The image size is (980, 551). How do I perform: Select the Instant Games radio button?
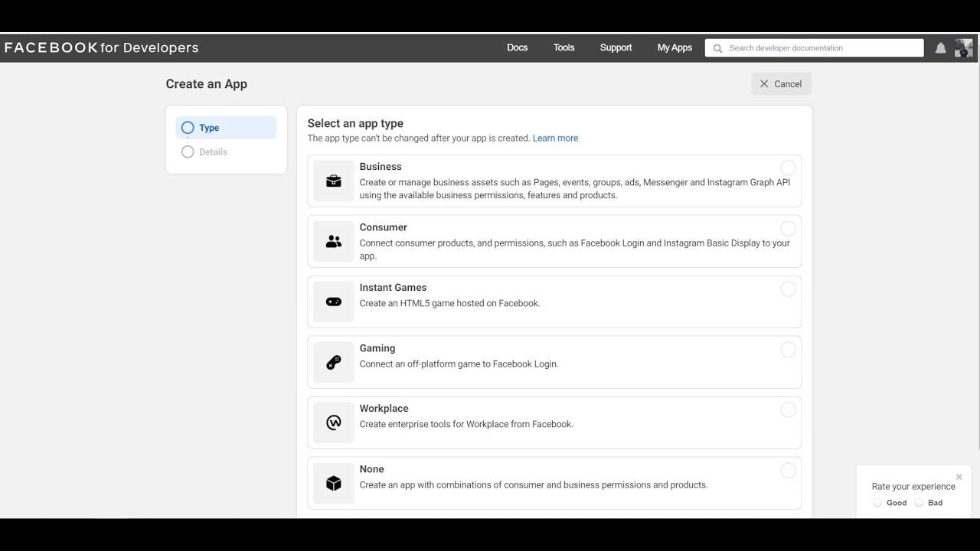coord(788,289)
